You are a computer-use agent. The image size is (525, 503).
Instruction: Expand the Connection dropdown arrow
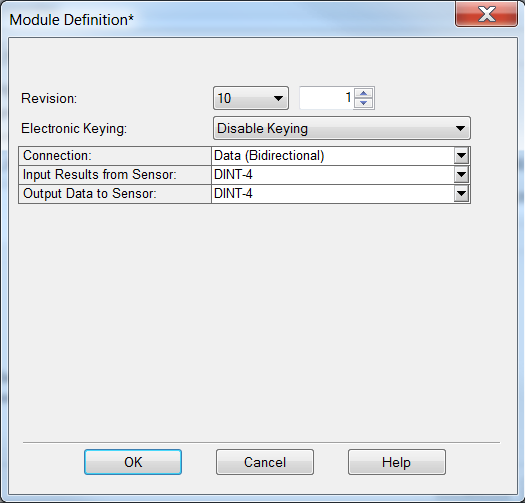461,156
